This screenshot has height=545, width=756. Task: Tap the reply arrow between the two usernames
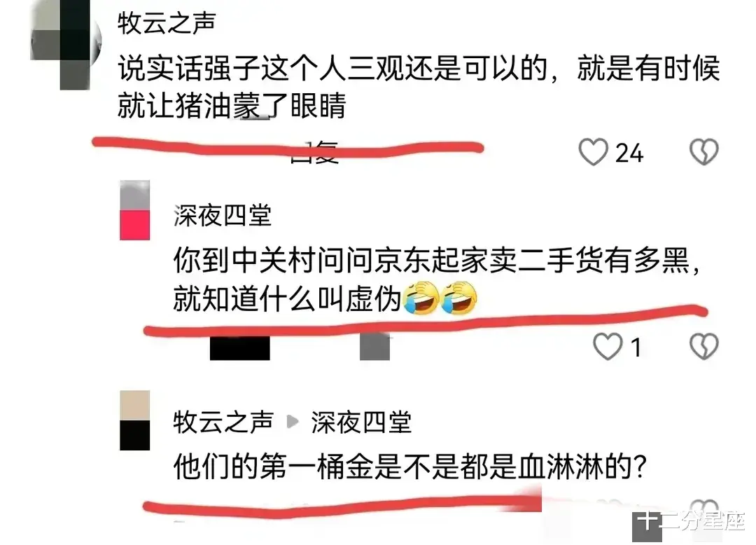click(x=292, y=422)
